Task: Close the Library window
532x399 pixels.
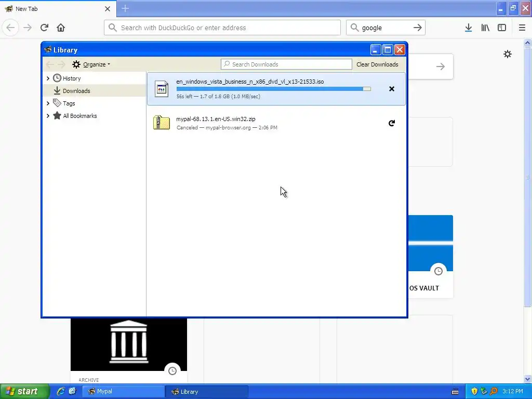Action: click(400, 50)
